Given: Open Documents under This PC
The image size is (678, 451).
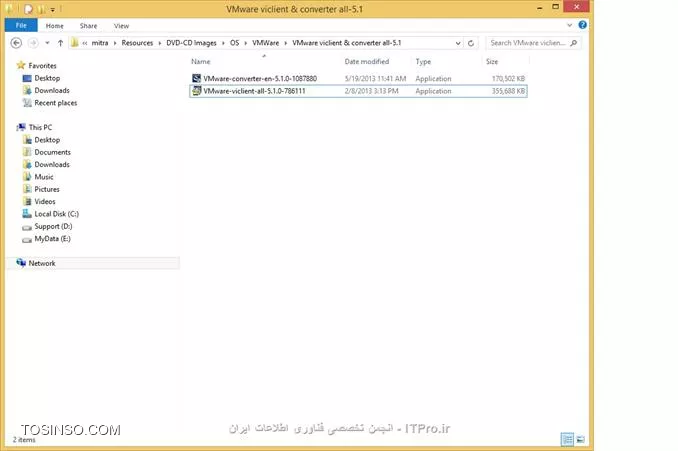Looking at the screenshot, I should (x=52, y=152).
